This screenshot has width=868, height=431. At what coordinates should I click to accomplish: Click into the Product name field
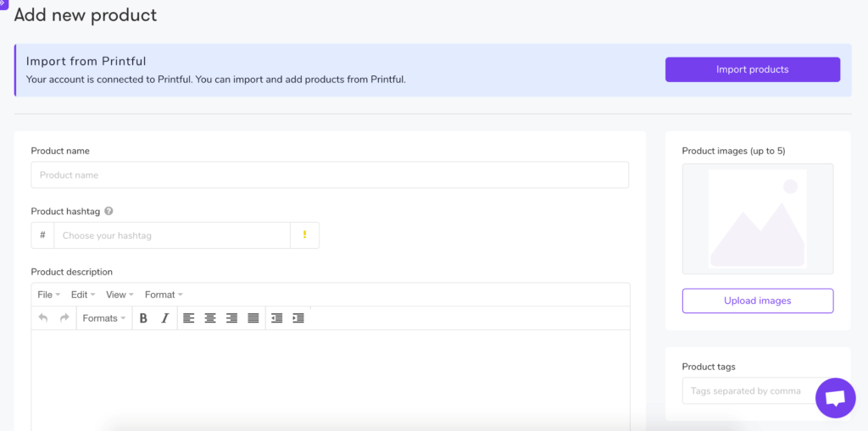[330, 175]
